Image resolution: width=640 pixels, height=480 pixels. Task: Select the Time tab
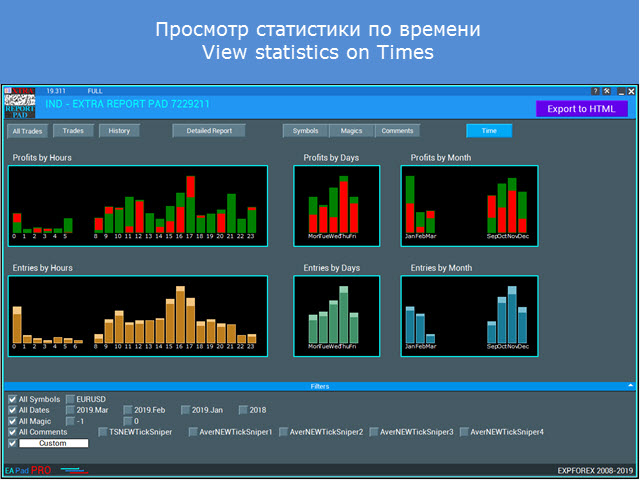489,131
